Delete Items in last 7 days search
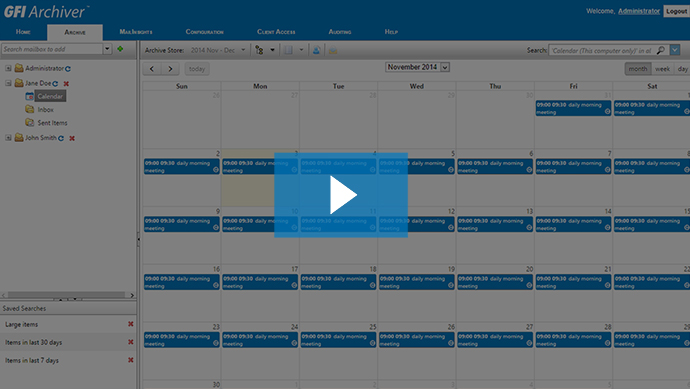 coord(131,360)
